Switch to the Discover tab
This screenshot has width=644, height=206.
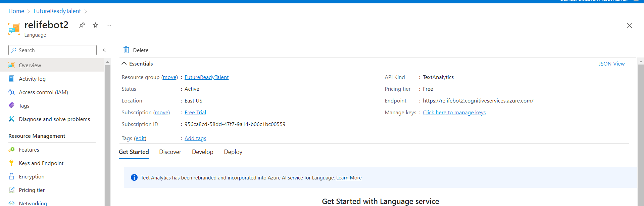[170, 152]
